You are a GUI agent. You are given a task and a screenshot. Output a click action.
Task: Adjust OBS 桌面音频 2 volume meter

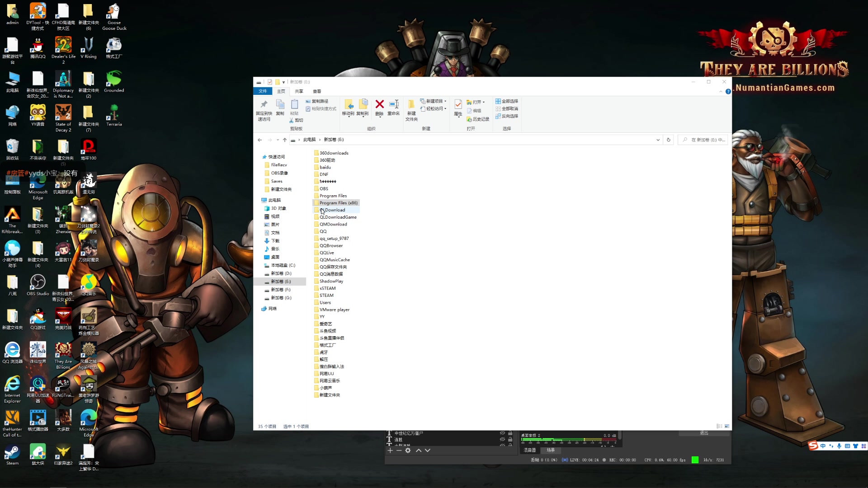569,440
